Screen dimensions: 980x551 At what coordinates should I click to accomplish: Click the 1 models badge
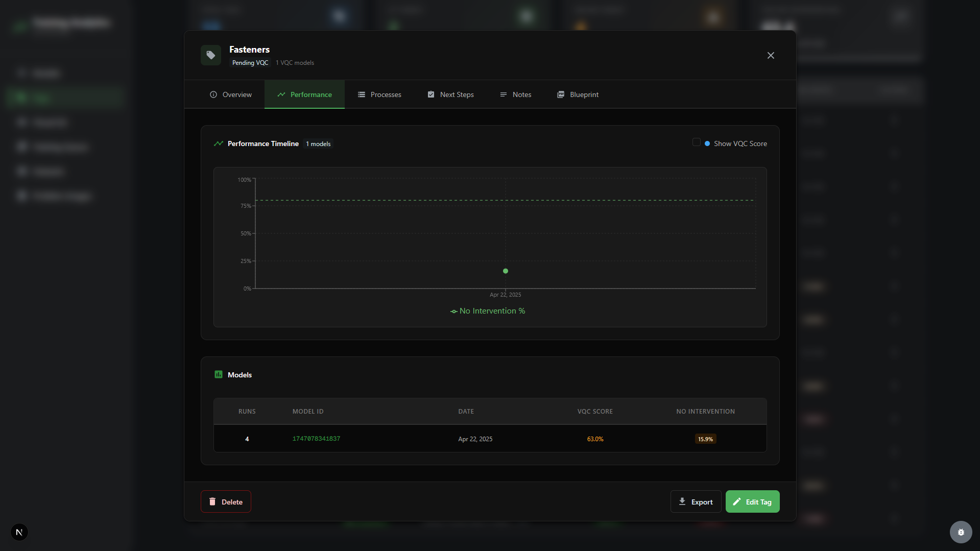(318, 144)
